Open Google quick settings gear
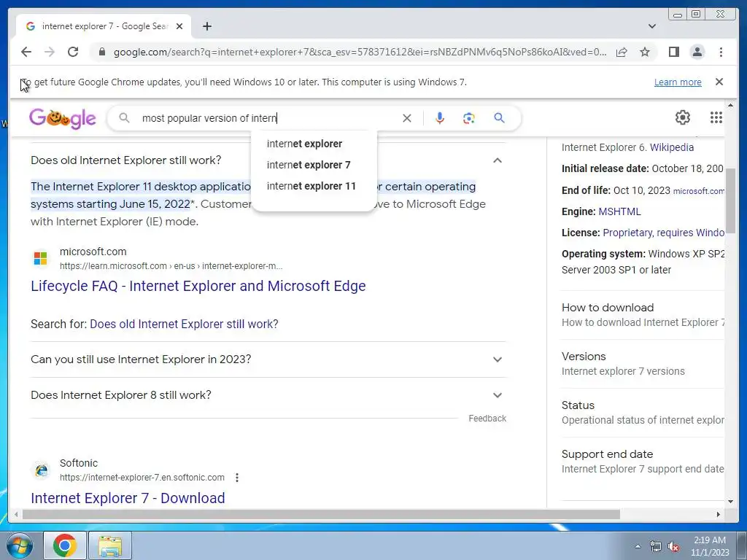The height and width of the screenshot is (560, 747). click(683, 117)
